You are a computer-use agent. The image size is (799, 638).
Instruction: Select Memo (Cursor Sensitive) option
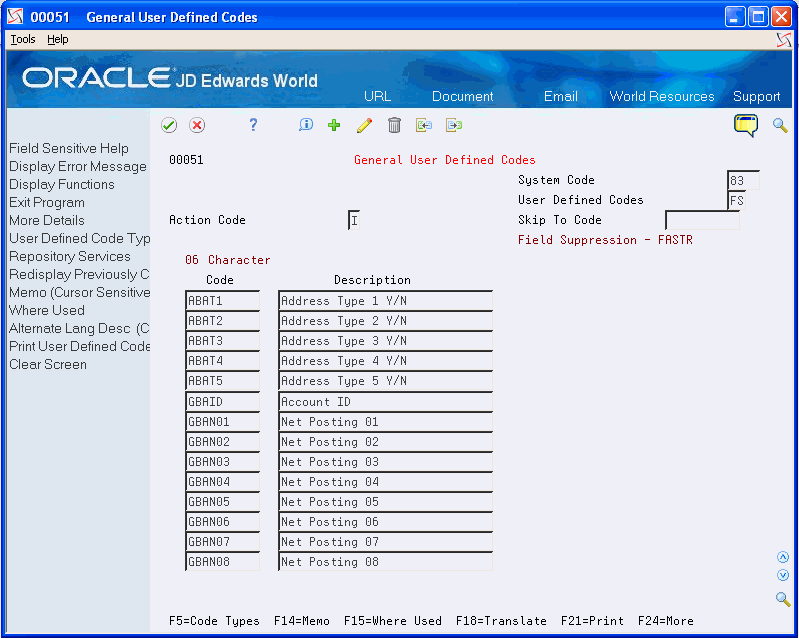click(x=79, y=293)
